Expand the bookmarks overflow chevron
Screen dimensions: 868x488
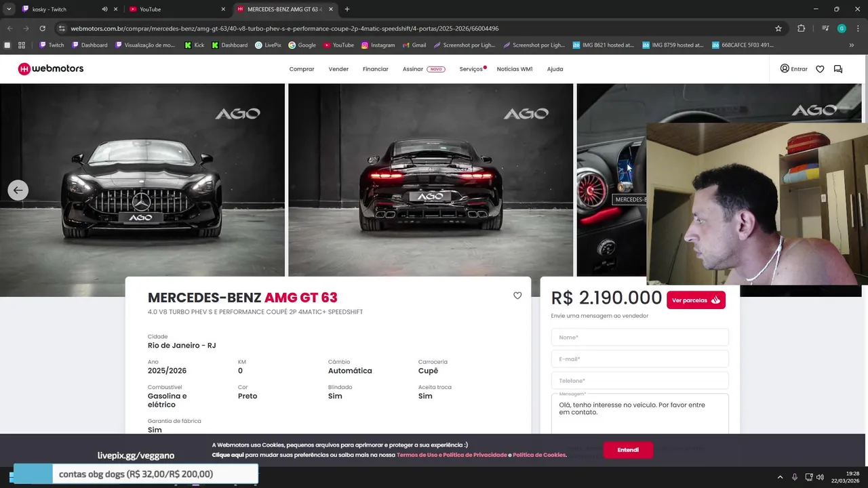(852, 45)
